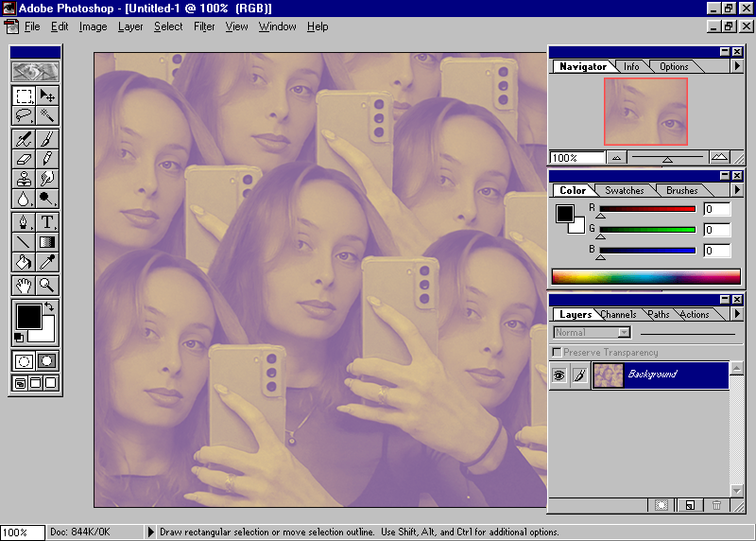The width and height of the screenshot is (756, 541).
Task: Open the Layers blending mode dropdown
Action: coord(624,333)
